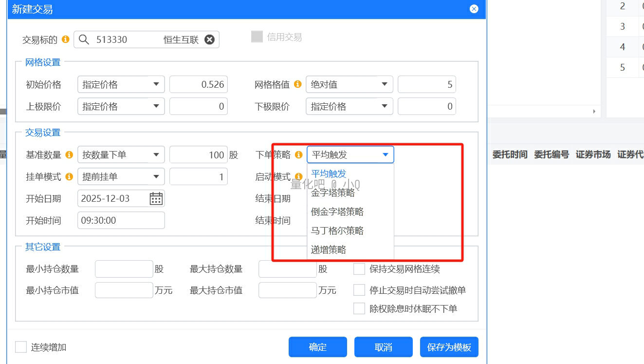Click info icon beside 基准数量
This screenshot has width=644, height=364.
click(x=69, y=155)
